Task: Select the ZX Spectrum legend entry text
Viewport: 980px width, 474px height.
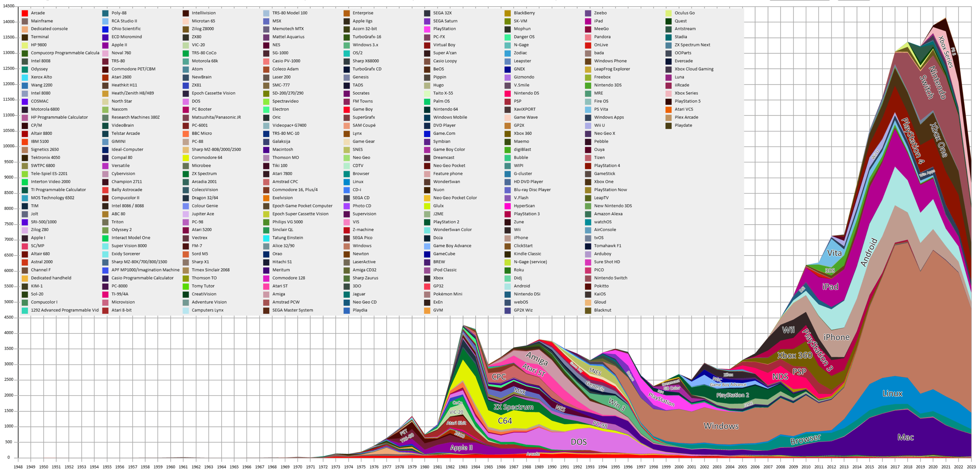Action: (204, 174)
